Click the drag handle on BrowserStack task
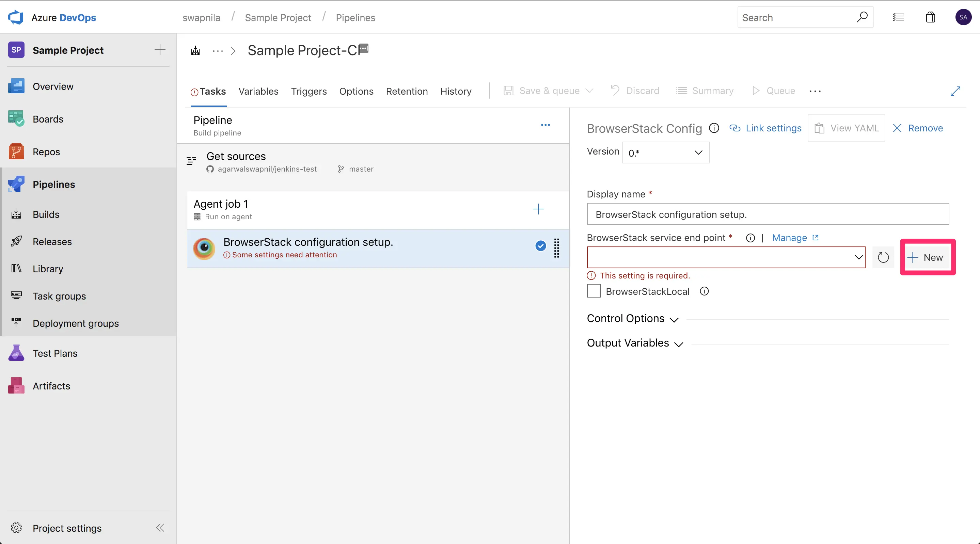This screenshot has height=544, width=980. [x=556, y=248]
